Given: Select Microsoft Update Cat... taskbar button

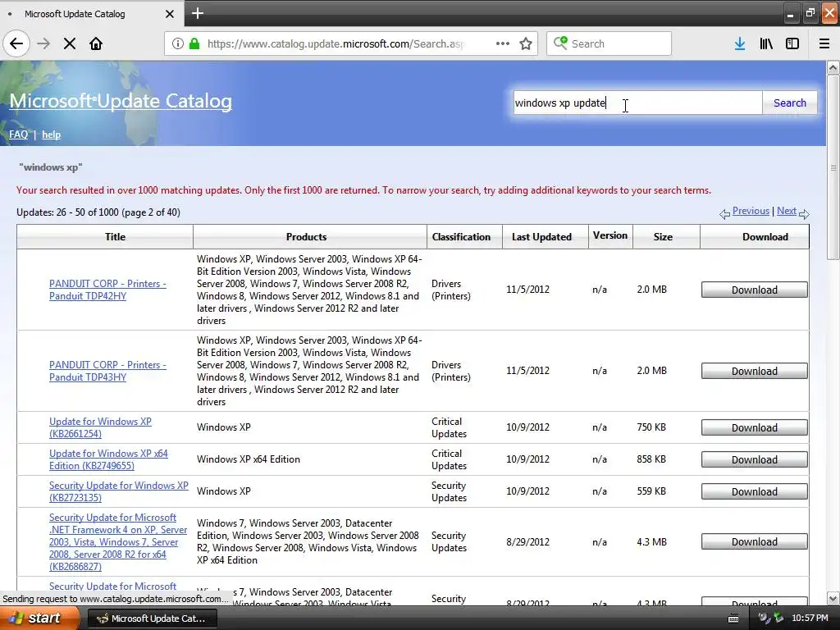Looking at the screenshot, I should tap(152, 619).
